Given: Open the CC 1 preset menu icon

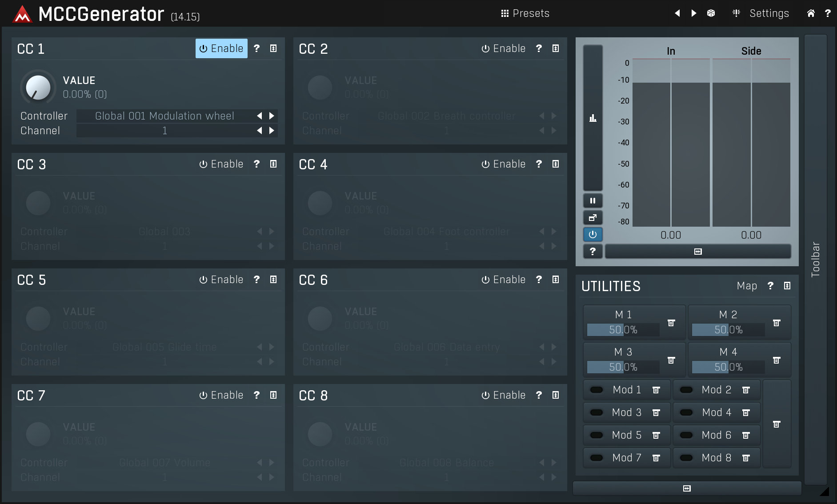Looking at the screenshot, I should pos(273,48).
